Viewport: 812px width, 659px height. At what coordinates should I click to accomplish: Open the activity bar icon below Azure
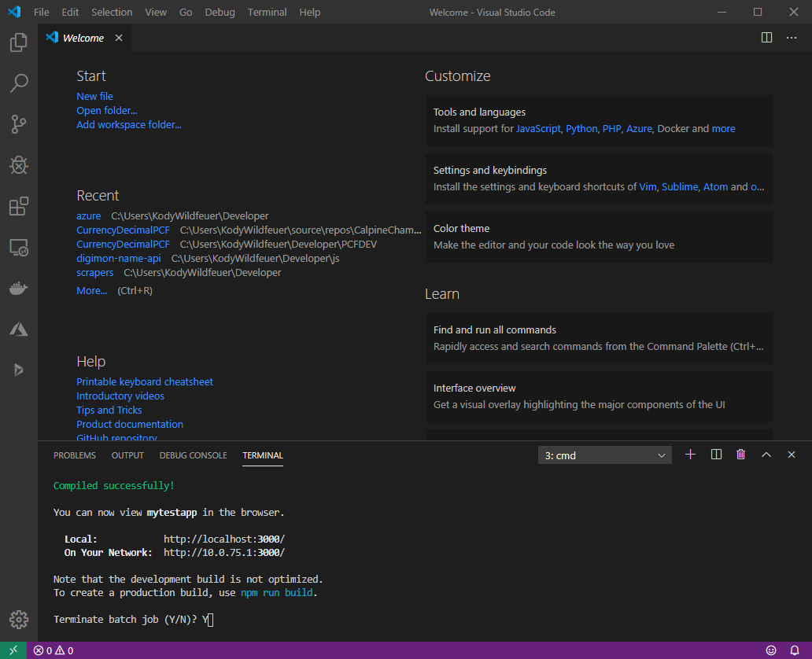[19, 370]
